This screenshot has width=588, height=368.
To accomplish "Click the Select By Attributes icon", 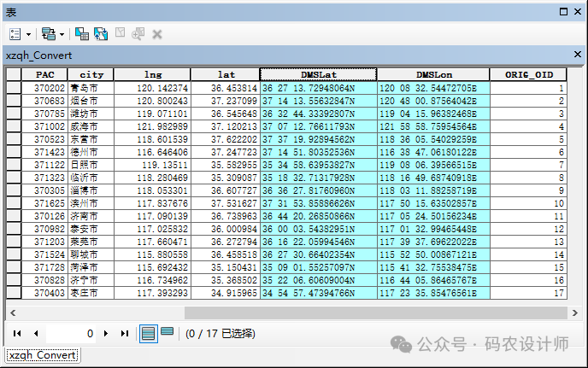I will (x=82, y=33).
